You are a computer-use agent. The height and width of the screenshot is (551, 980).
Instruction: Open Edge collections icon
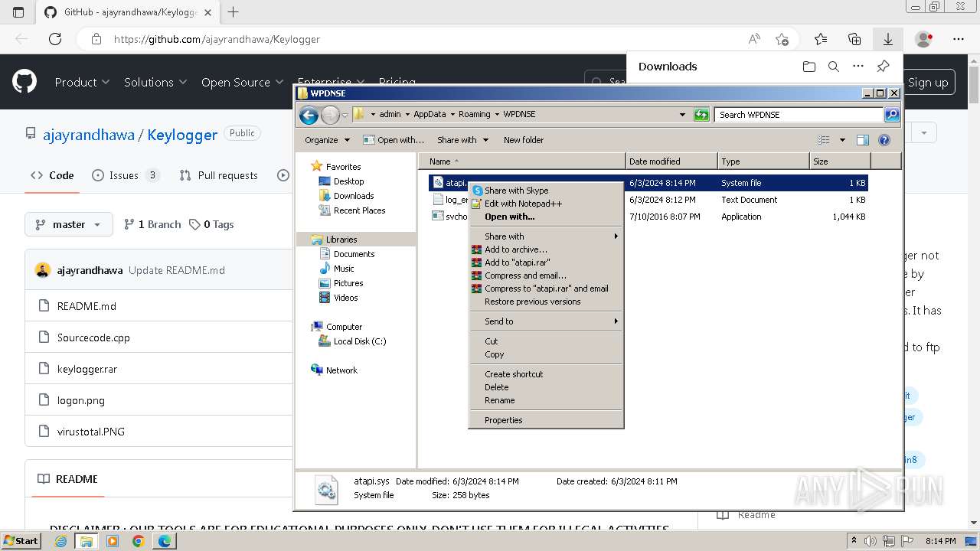click(854, 39)
